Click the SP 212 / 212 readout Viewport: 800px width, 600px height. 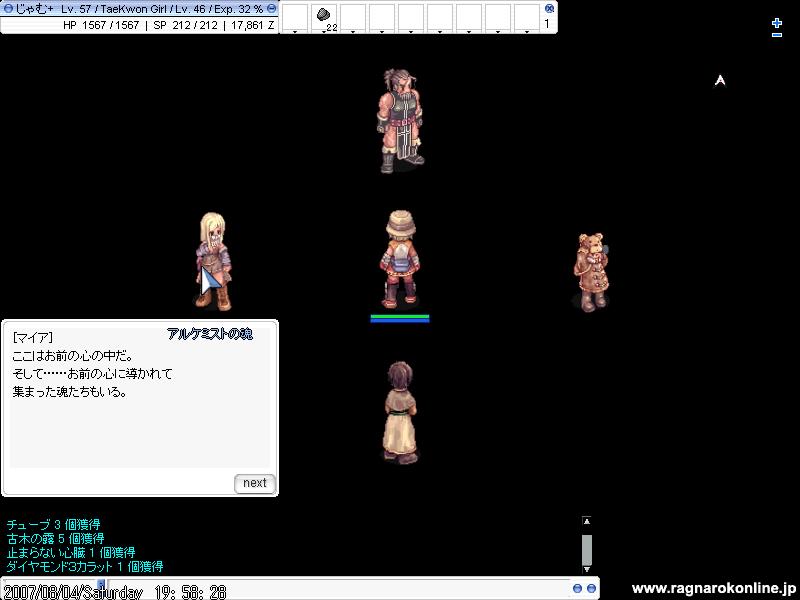click(x=185, y=25)
